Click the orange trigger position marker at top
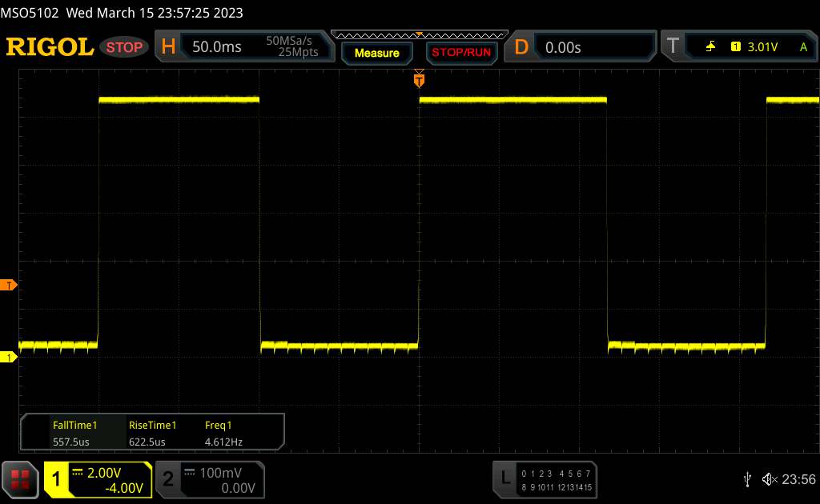Image resolution: width=820 pixels, height=504 pixels. 419,79
